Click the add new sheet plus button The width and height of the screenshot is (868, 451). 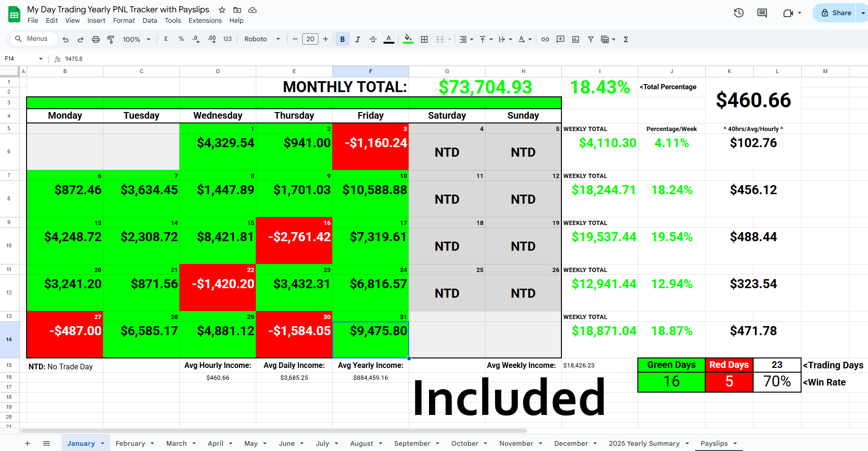(x=28, y=443)
